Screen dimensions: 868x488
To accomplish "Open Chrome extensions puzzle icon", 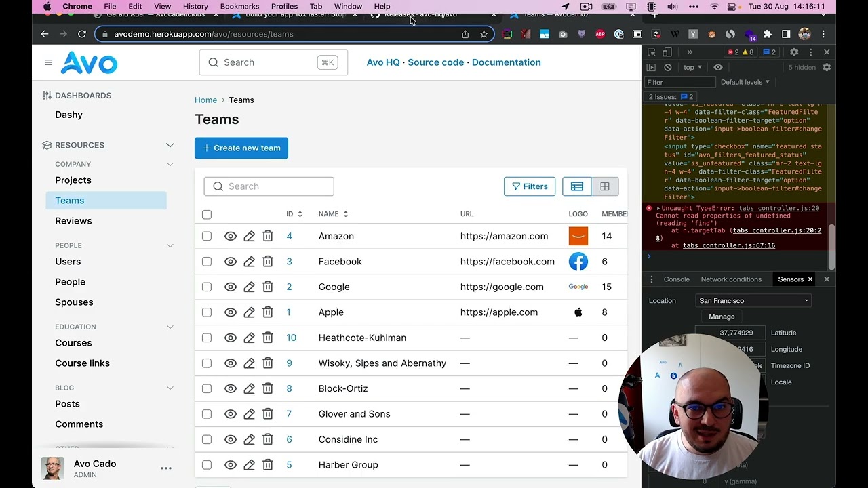I will coord(768,34).
